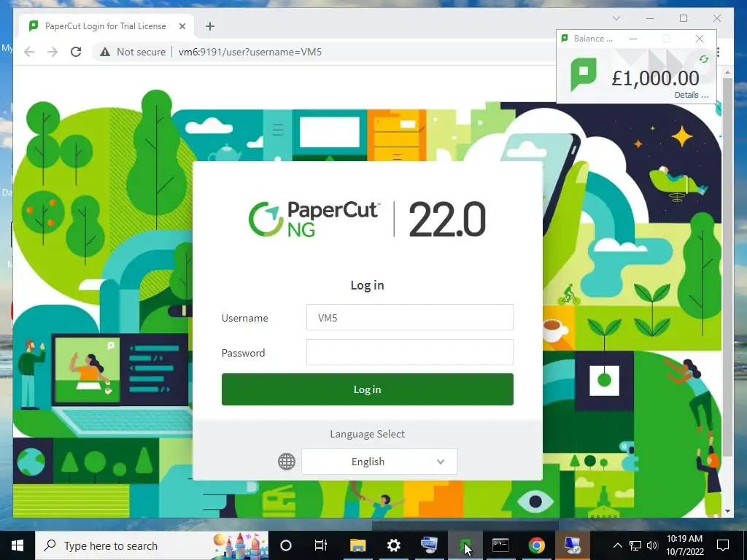The width and height of the screenshot is (747, 560).
Task: Open the English language dropdown
Action: pos(379,462)
